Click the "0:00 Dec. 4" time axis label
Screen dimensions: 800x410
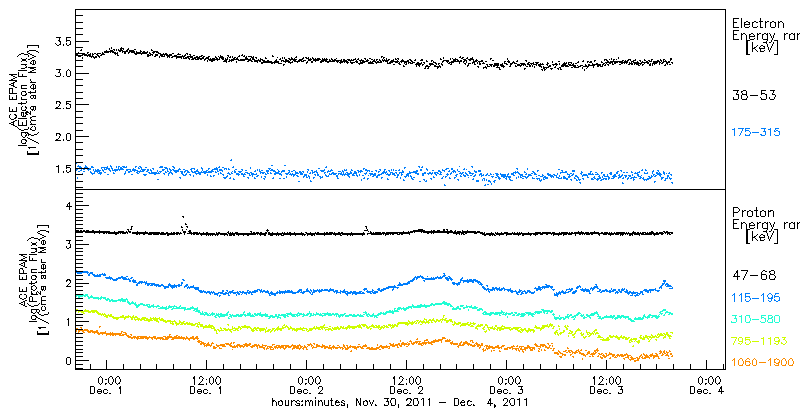coord(708,386)
